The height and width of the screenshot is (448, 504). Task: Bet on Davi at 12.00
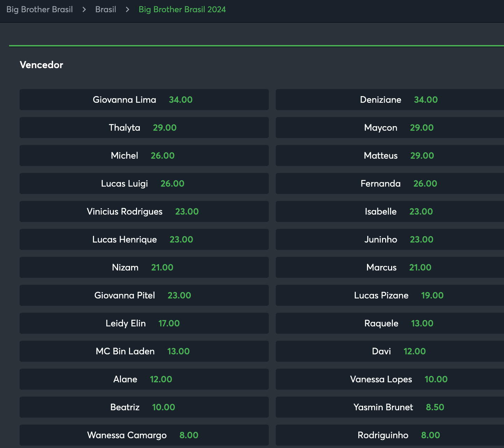[390, 351]
